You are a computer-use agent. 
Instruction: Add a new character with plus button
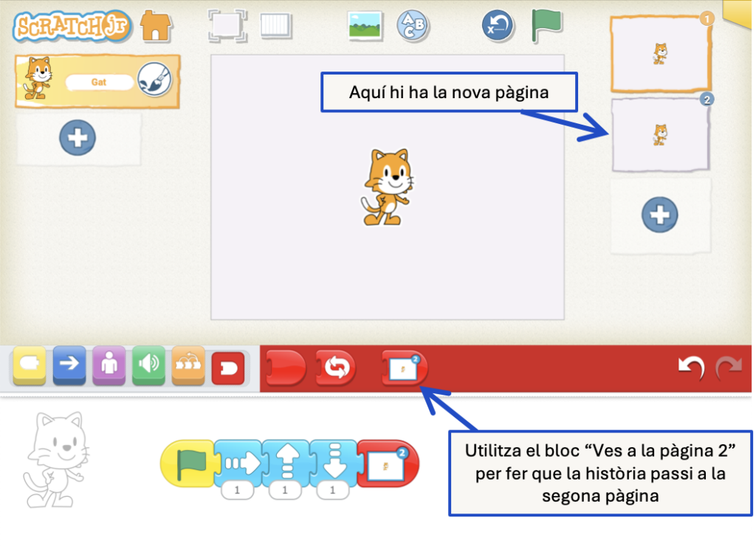tap(78, 138)
